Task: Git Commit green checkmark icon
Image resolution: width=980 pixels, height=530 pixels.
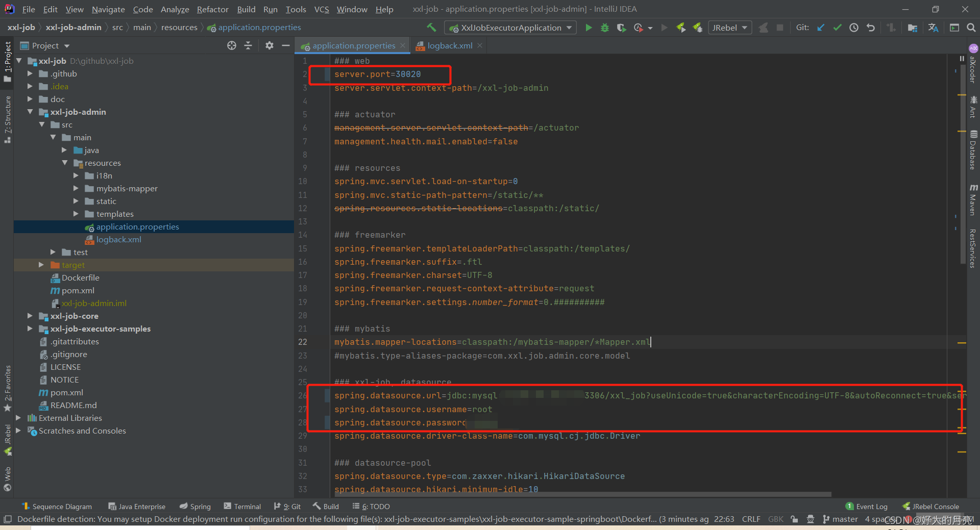Action: (x=837, y=28)
